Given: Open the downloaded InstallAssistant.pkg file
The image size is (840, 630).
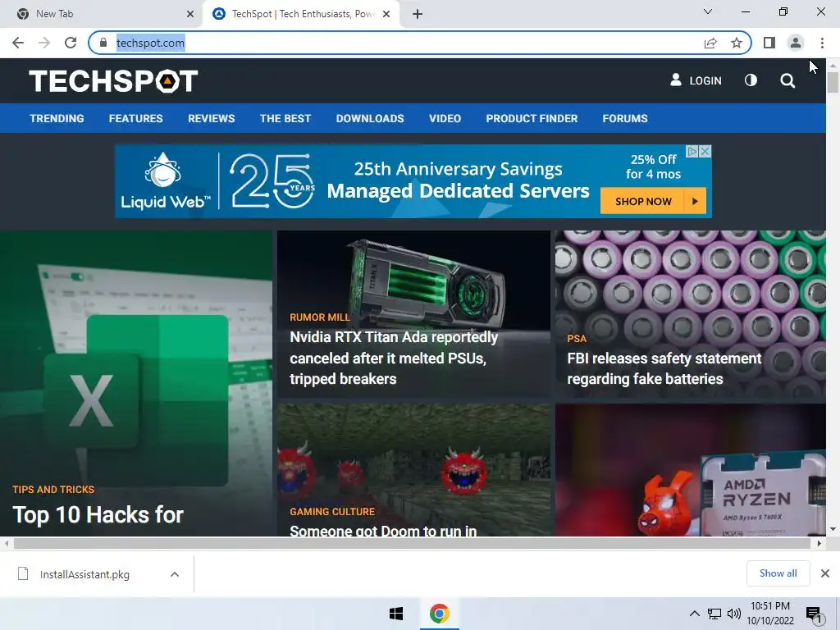Looking at the screenshot, I should (84, 575).
